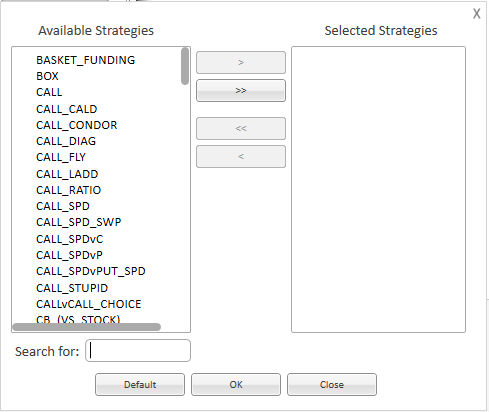Select the BOX strategy
Image resolution: width=489 pixels, height=412 pixels.
[x=47, y=76]
